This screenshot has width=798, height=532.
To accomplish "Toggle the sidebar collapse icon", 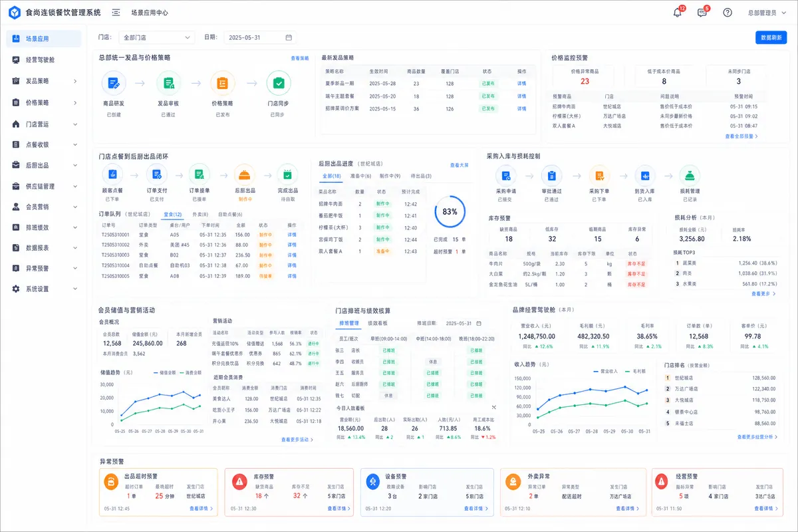I will click(x=116, y=13).
